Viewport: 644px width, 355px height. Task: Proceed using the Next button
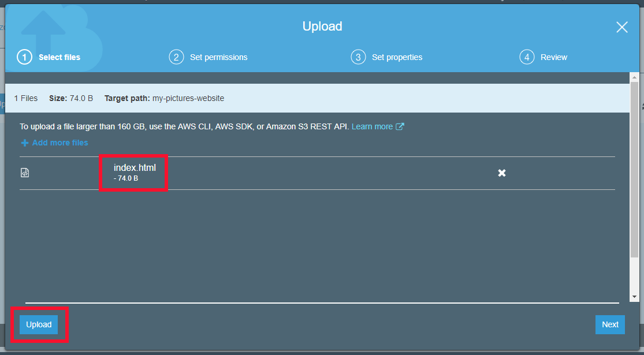tap(609, 324)
